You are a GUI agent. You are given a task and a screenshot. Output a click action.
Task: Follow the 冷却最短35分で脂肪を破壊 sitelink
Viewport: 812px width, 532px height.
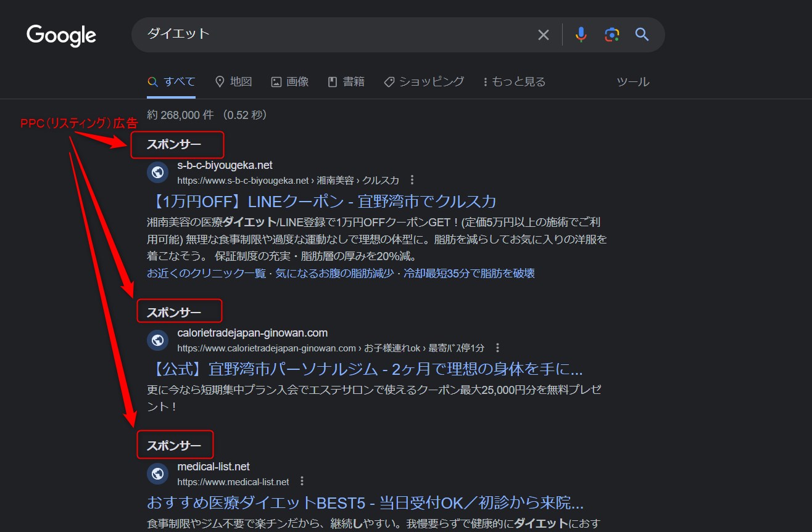pos(469,273)
